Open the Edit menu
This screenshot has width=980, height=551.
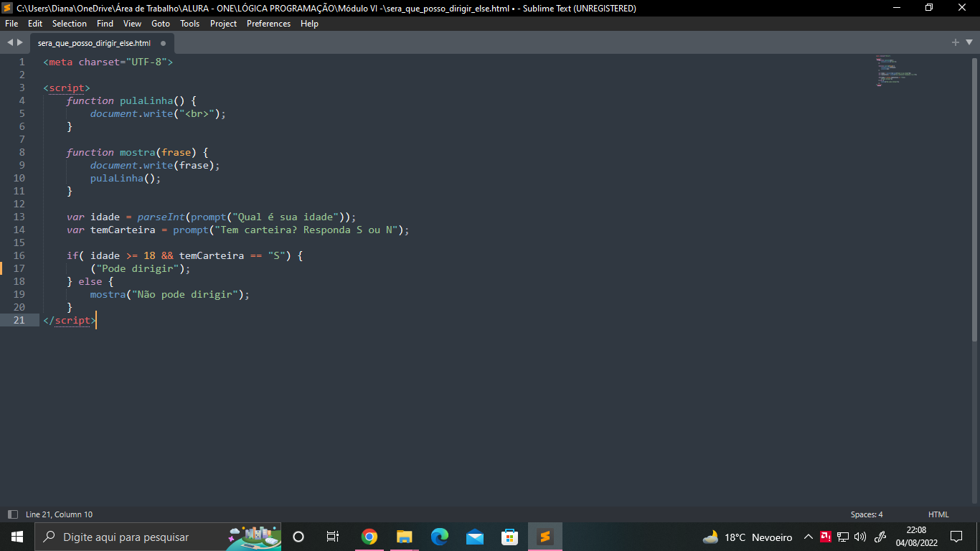(35, 24)
